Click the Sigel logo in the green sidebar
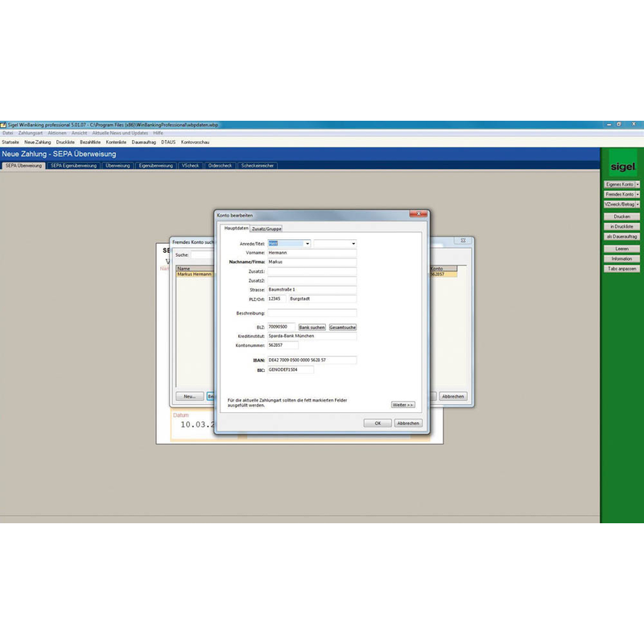This screenshot has width=644, height=644. point(622,167)
